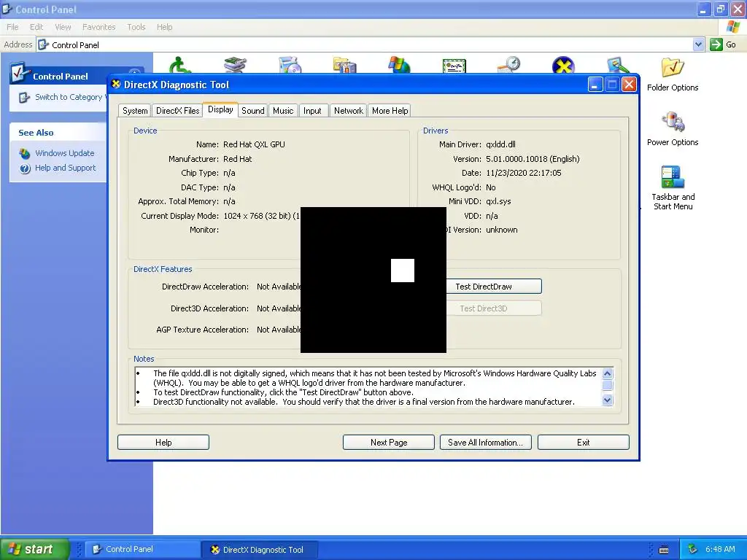The width and height of the screenshot is (747, 560).
Task: Click the address bar Control Panel icon
Action: point(43,44)
